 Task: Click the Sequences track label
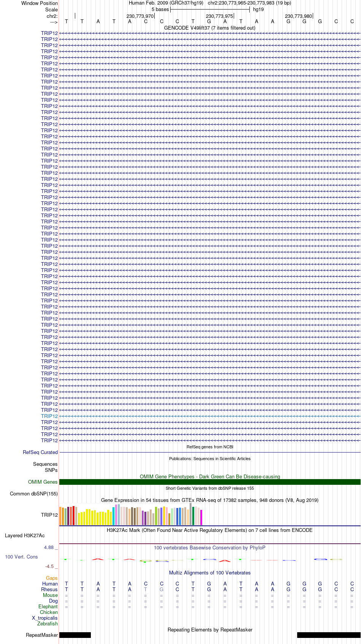(x=45, y=464)
